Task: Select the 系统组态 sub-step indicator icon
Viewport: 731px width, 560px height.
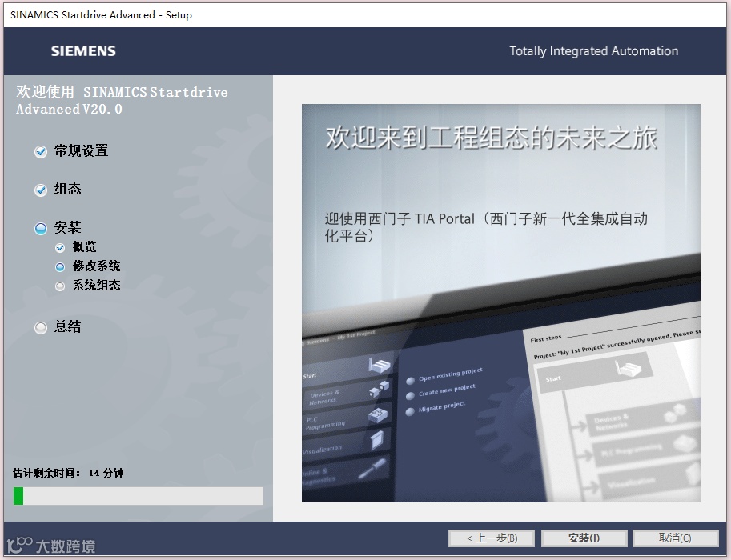Action: 60,286
